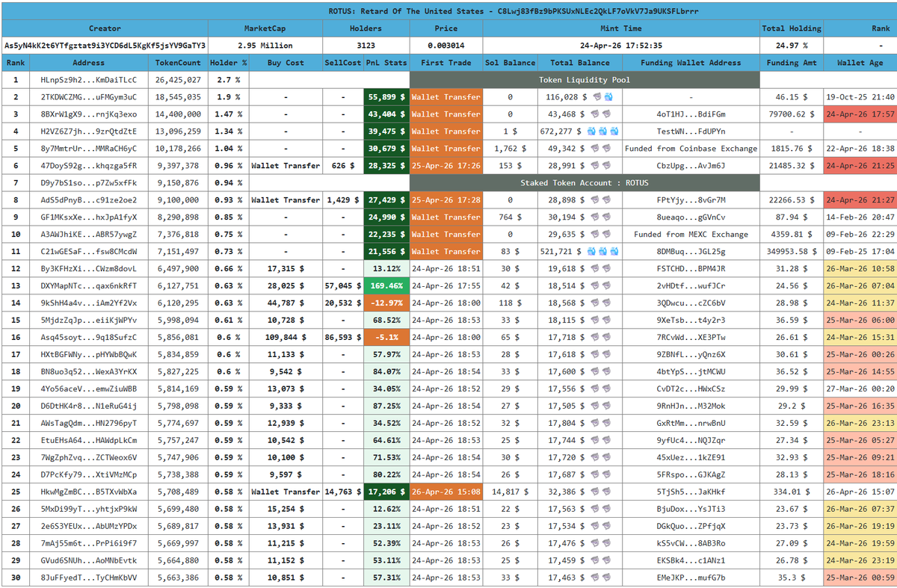Click the 55,899 $ PnL cell

386,97
